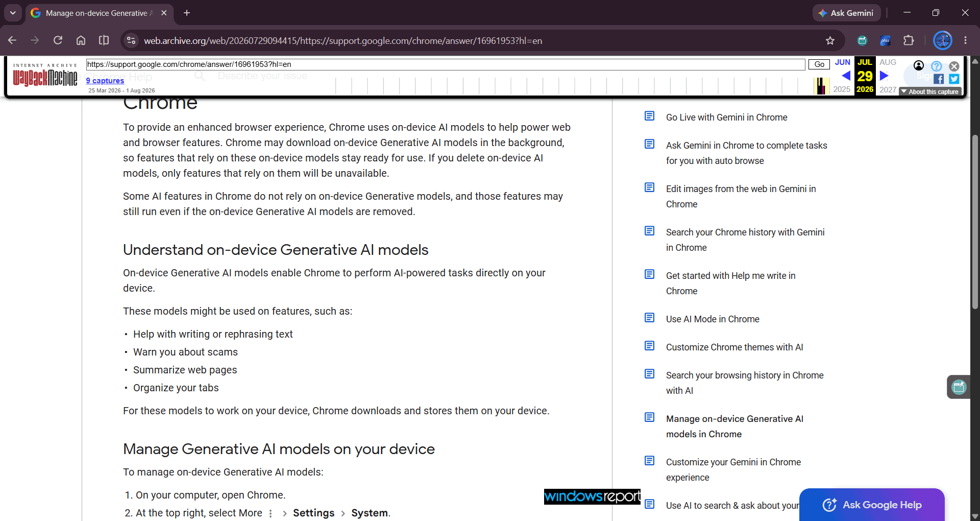The height and width of the screenshot is (521, 980).
Task: Open Search your browsing history with AI
Action: [x=745, y=383]
